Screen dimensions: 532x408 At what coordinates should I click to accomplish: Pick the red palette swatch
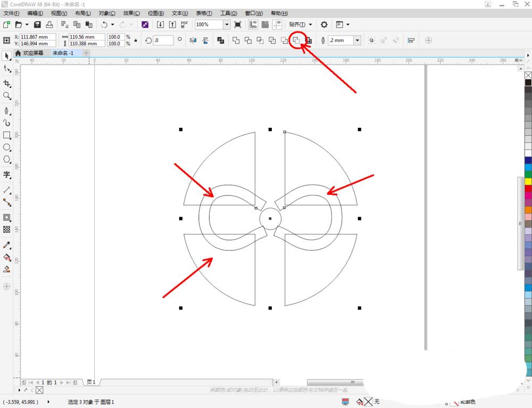528,189
